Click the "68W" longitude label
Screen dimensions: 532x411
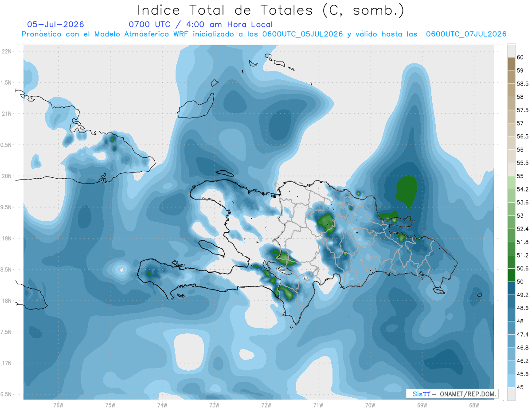tap(474, 405)
